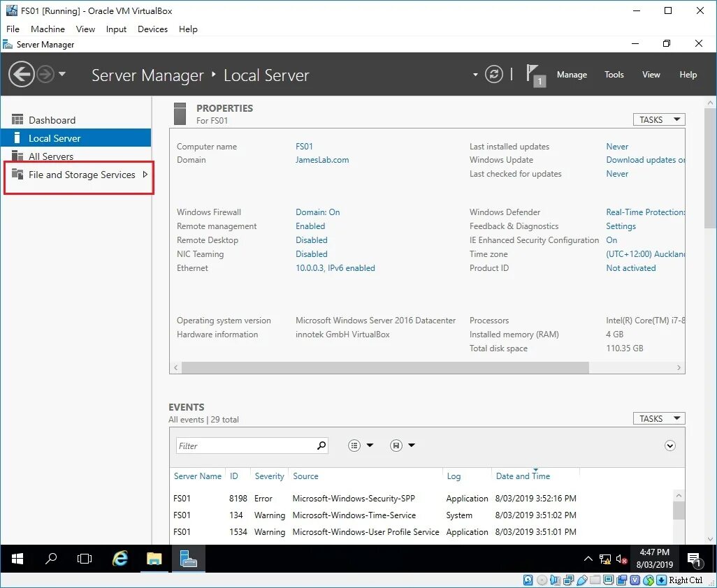Screen dimensions: 717x588
Task: Click properties horizontal scrollbar right arrow
Action: [x=679, y=368]
